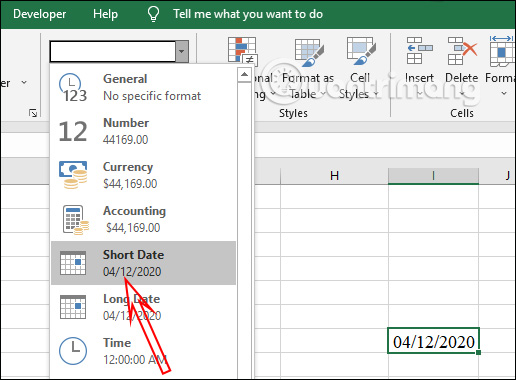Open the dialog launcher at group corner

coord(33,113)
